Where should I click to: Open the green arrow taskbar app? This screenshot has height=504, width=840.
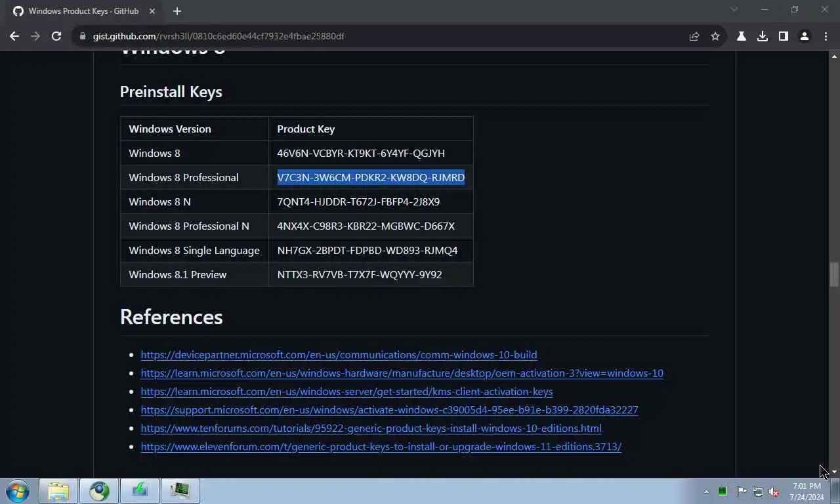tap(140, 491)
